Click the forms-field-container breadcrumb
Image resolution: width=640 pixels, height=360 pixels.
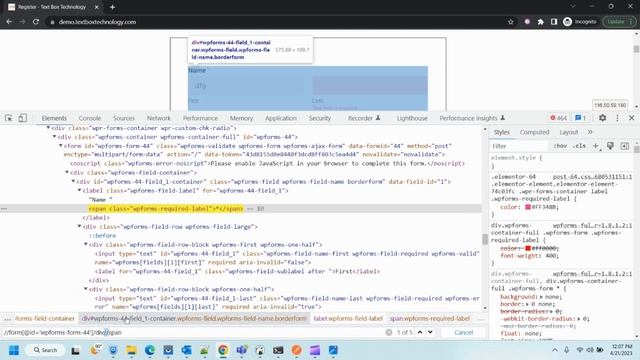(45, 318)
